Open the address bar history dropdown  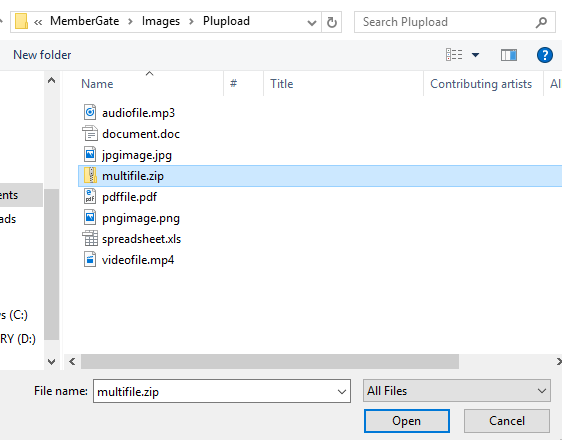click(x=312, y=23)
